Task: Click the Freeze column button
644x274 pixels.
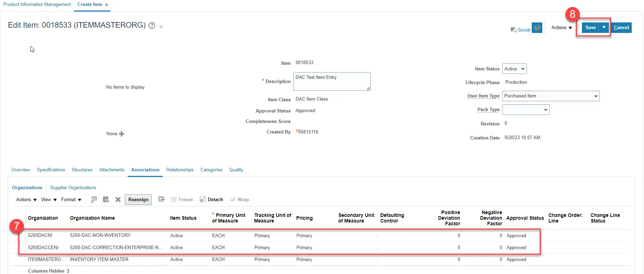Action: 182,199
